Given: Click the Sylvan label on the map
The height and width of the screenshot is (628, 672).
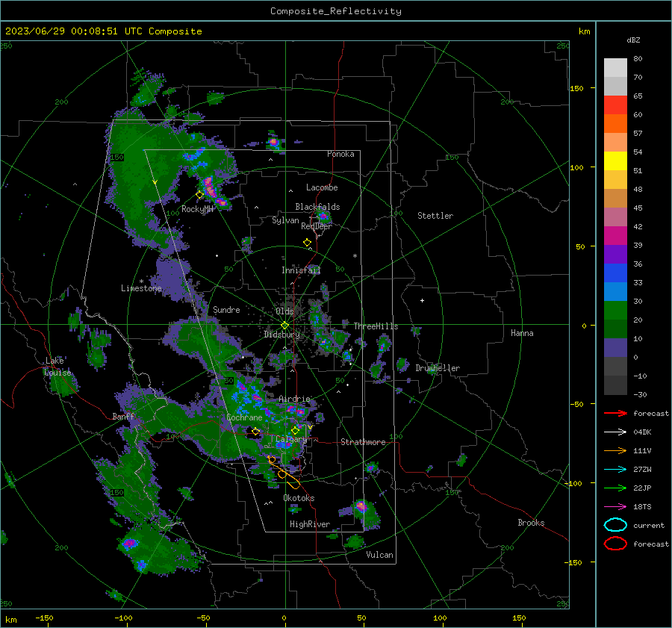Looking at the screenshot, I should point(285,220).
